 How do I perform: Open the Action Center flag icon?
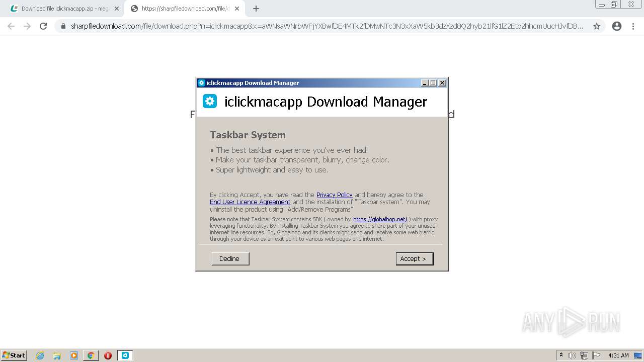pos(596,355)
